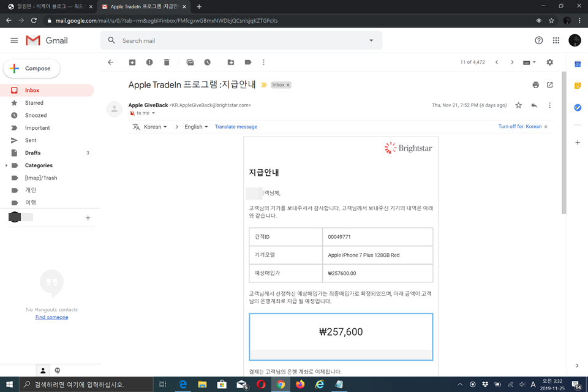Open Gmail support help icon

click(538, 40)
